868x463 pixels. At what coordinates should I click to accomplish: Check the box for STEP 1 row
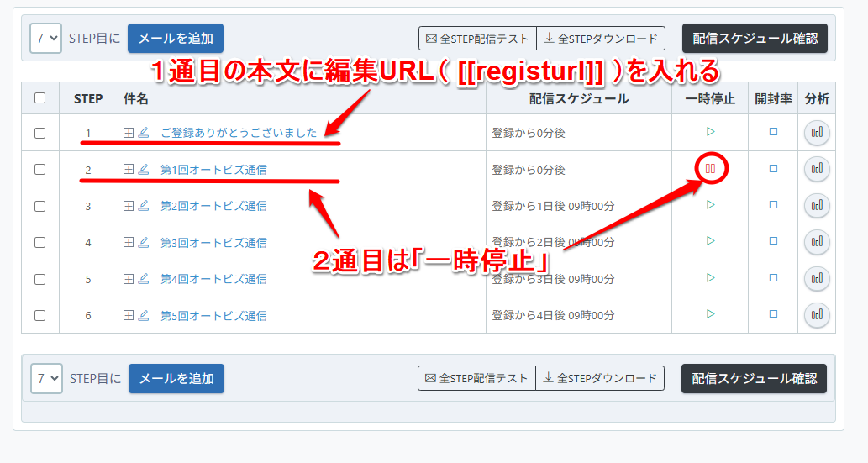pyautogui.click(x=39, y=133)
